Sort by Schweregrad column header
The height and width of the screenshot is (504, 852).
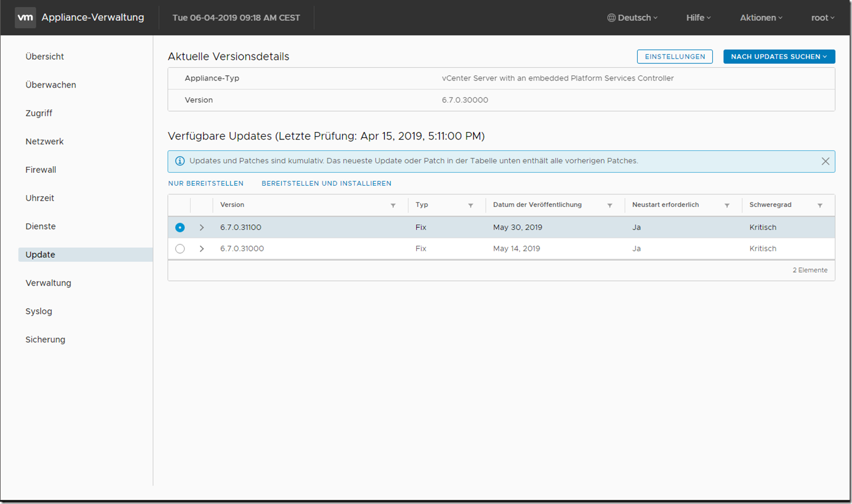770,205
